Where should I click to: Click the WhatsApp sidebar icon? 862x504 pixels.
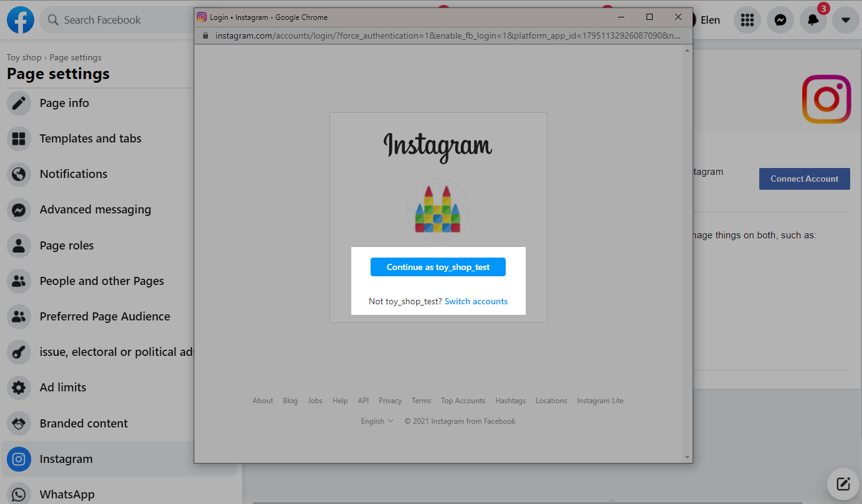tap(19, 495)
